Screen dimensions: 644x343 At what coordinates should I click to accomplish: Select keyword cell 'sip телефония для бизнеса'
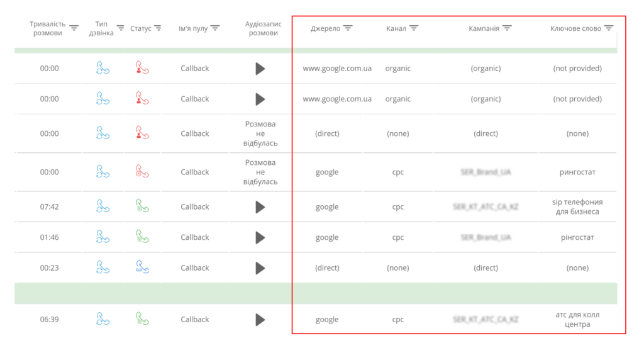tap(577, 206)
